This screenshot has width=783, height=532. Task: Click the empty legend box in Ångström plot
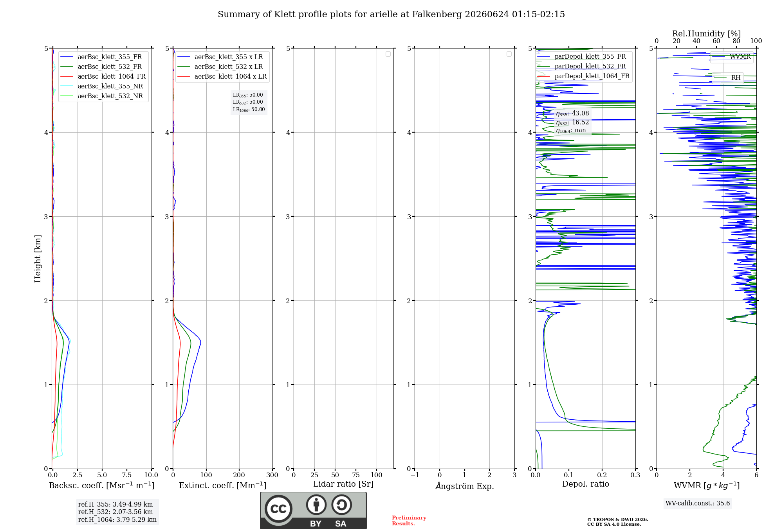(509, 54)
